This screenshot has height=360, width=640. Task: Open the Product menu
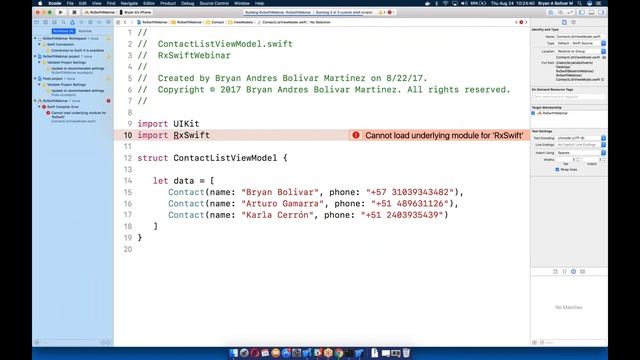click(x=168, y=3)
